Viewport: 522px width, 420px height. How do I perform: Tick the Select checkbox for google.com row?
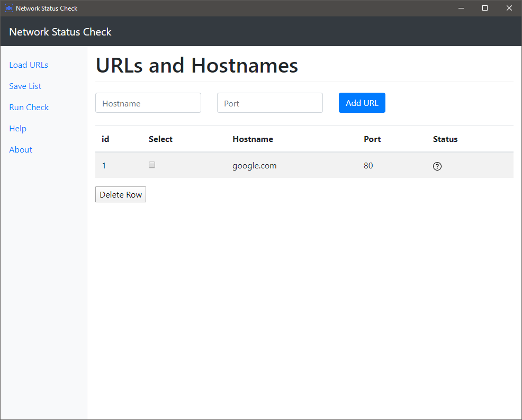click(x=152, y=165)
